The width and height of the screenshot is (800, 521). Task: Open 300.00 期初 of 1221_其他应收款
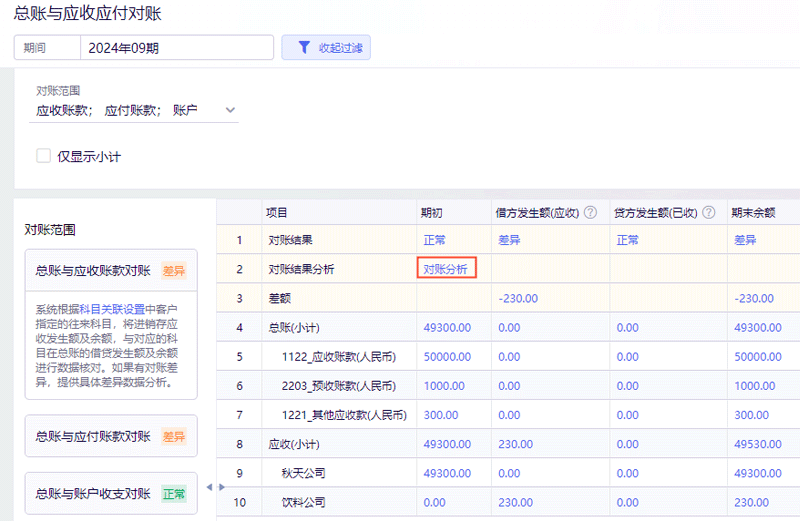point(441,415)
